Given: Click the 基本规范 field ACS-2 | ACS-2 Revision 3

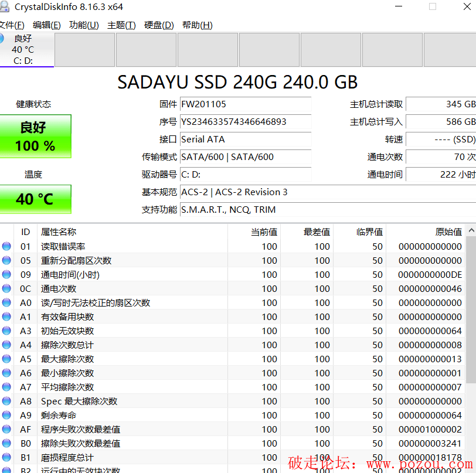Looking at the screenshot, I should (328, 192).
